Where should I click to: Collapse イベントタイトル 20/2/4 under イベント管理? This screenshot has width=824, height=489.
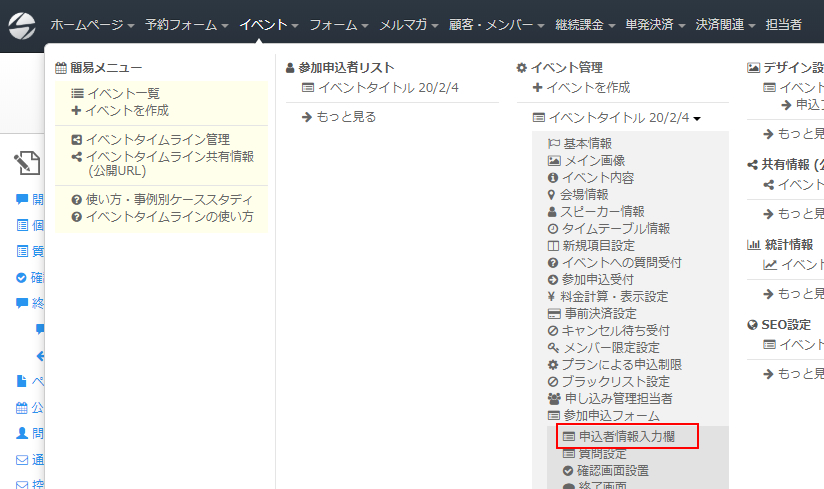click(617, 117)
